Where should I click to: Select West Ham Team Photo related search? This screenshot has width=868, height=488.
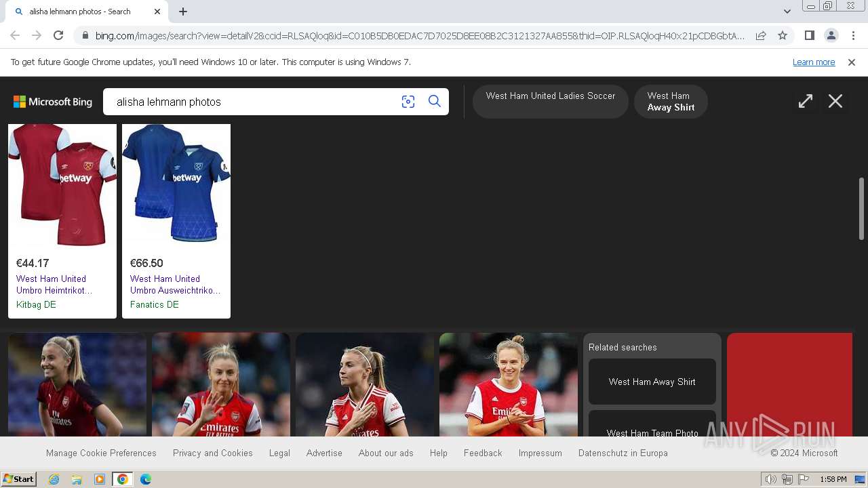[x=652, y=424]
